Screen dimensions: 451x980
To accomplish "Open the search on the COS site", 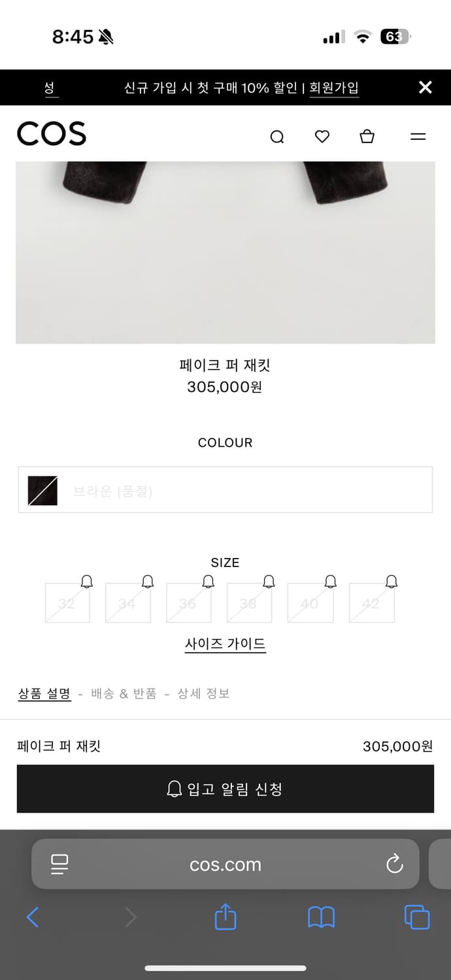I will pyautogui.click(x=277, y=137).
